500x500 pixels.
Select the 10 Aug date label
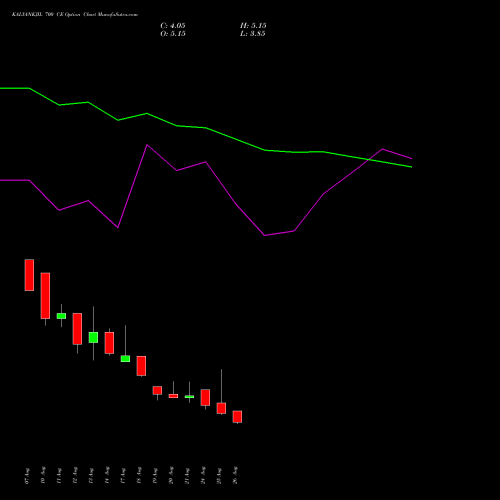tap(43, 476)
